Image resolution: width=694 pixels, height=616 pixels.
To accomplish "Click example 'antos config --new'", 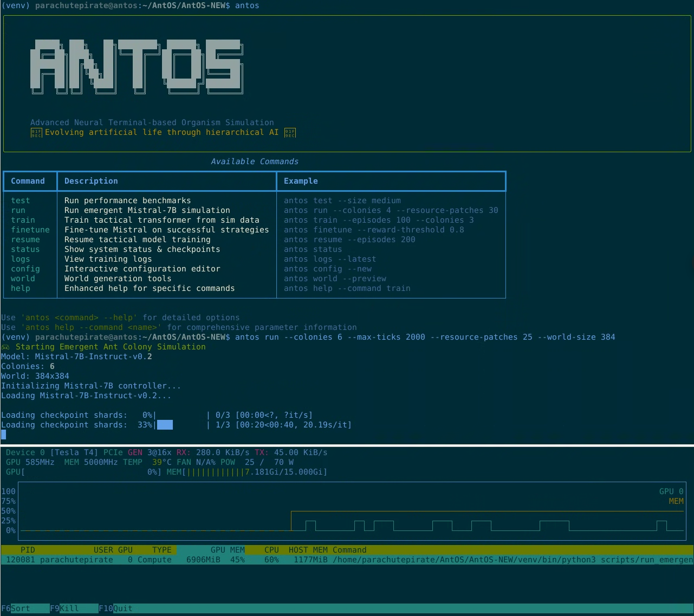I will [x=328, y=269].
